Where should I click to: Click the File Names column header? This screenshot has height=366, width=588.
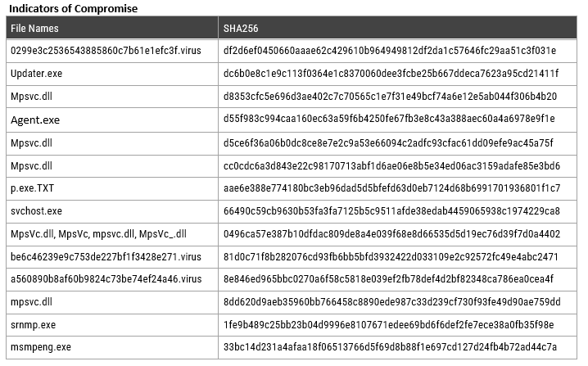click(x=112, y=28)
